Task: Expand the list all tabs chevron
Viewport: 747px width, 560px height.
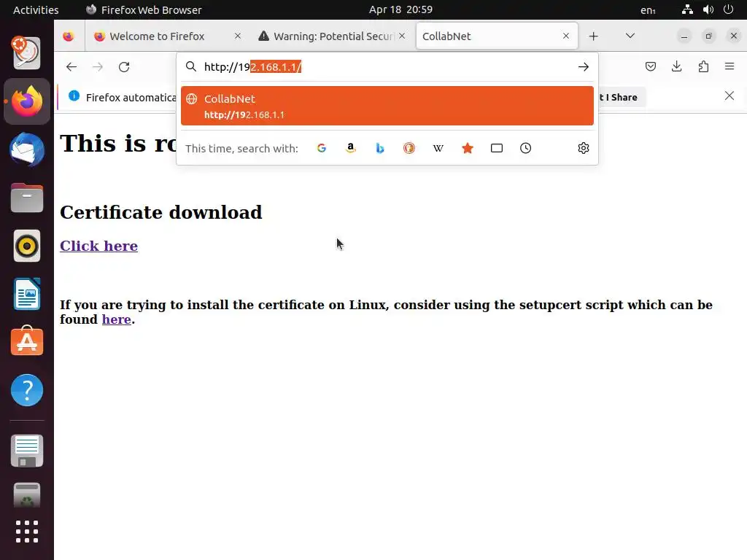Action: coord(630,36)
